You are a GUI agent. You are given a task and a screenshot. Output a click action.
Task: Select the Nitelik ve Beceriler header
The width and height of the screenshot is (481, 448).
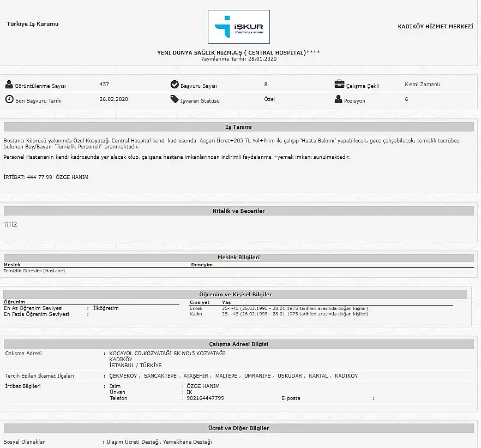[239, 211]
